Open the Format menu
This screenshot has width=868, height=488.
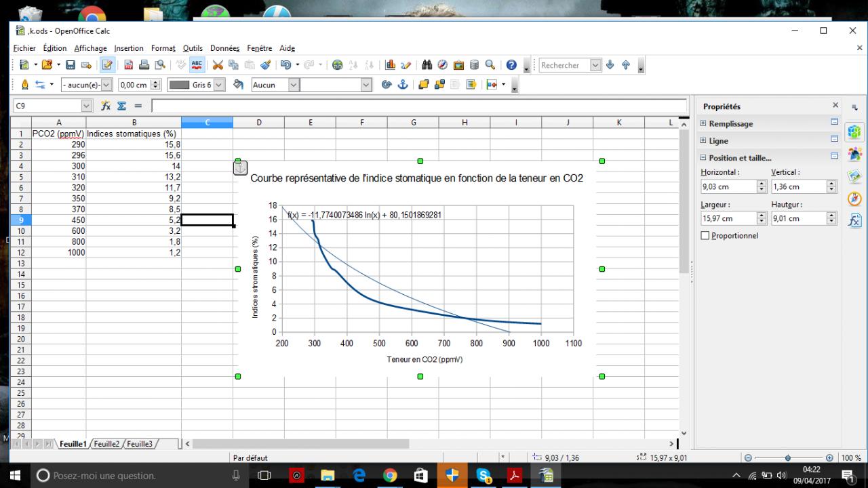[163, 48]
